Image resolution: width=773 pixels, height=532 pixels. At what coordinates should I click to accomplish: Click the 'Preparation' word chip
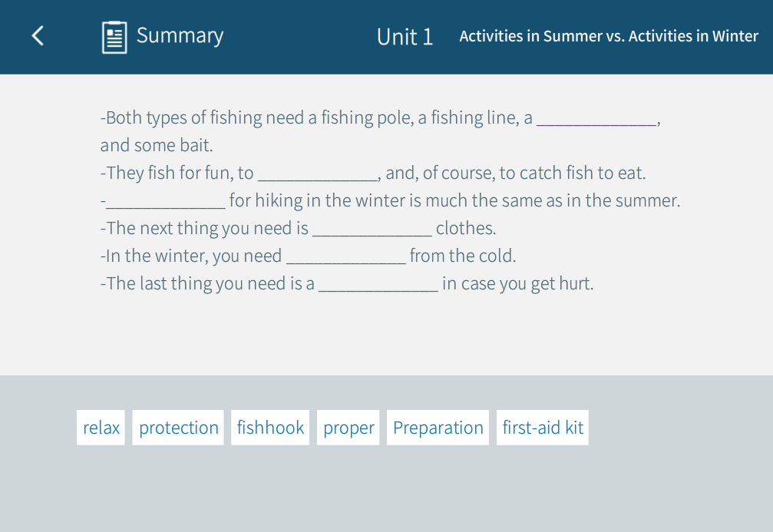point(438,428)
